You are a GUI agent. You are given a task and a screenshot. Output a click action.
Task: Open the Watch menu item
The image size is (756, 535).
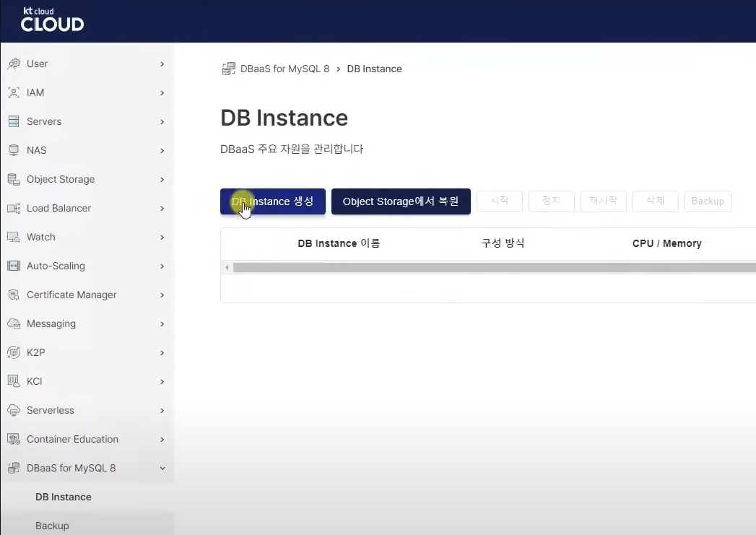click(x=87, y=237)
